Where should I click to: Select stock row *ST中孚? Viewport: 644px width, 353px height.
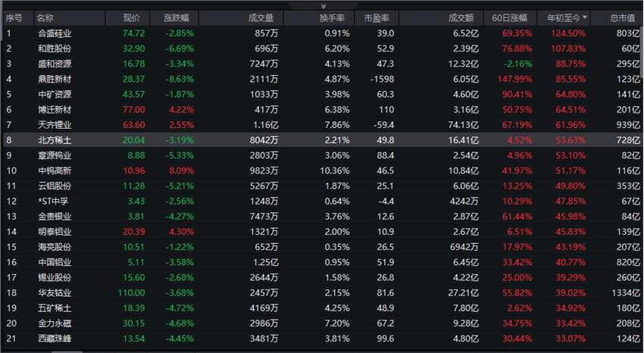(x=321, y=201)
